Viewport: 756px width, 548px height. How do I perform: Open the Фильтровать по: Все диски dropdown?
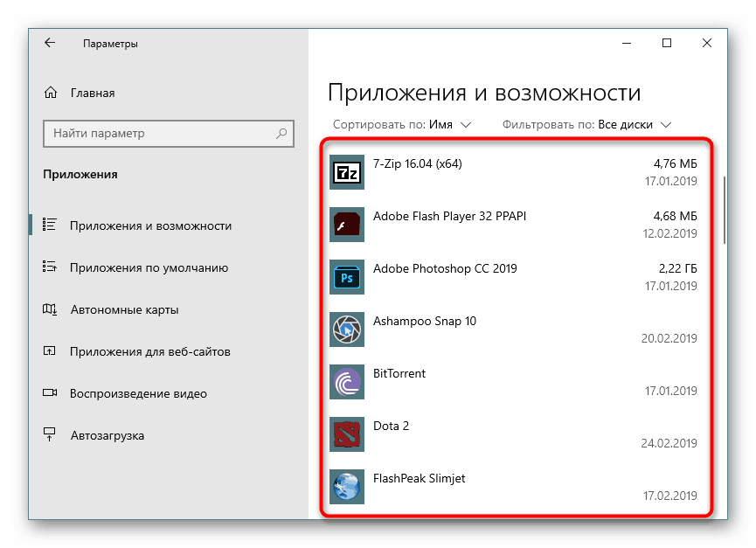586,125
